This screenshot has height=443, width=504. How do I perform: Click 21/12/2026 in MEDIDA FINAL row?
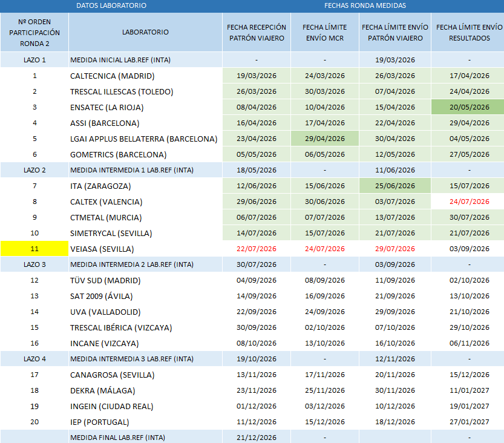(257, 437)
